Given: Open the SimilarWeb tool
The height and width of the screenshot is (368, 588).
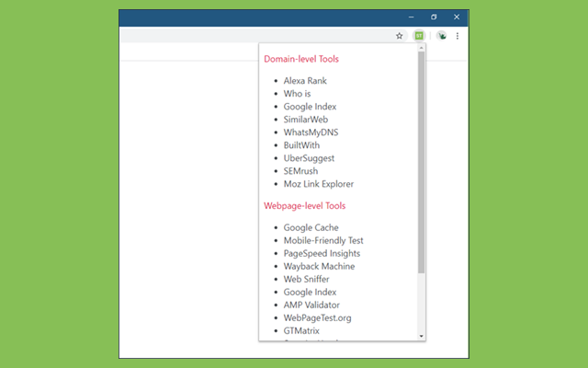Looking at the screenshot, I should pos(306,120).
